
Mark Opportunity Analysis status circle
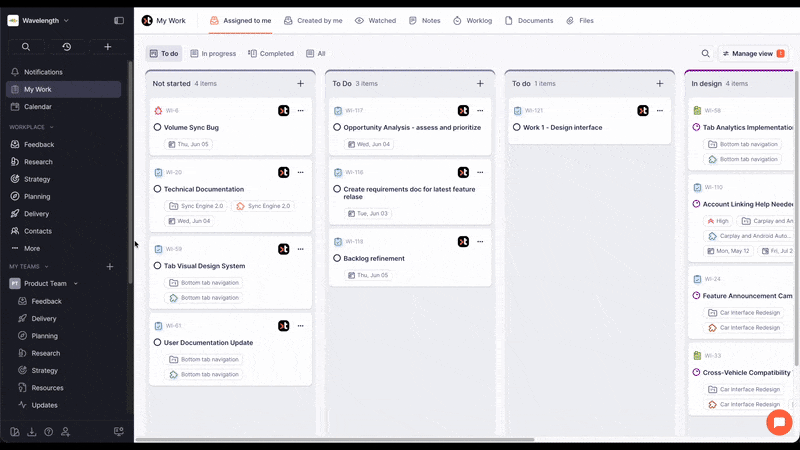pos(337,127)
